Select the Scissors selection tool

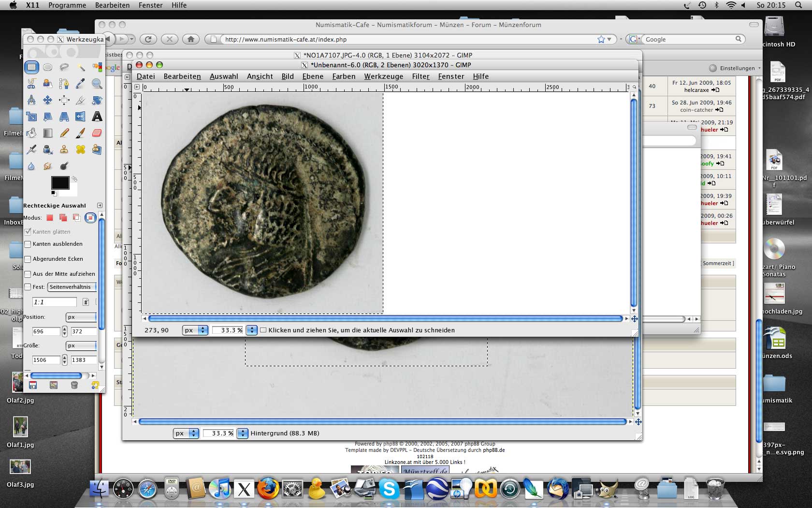pos(31,84)
